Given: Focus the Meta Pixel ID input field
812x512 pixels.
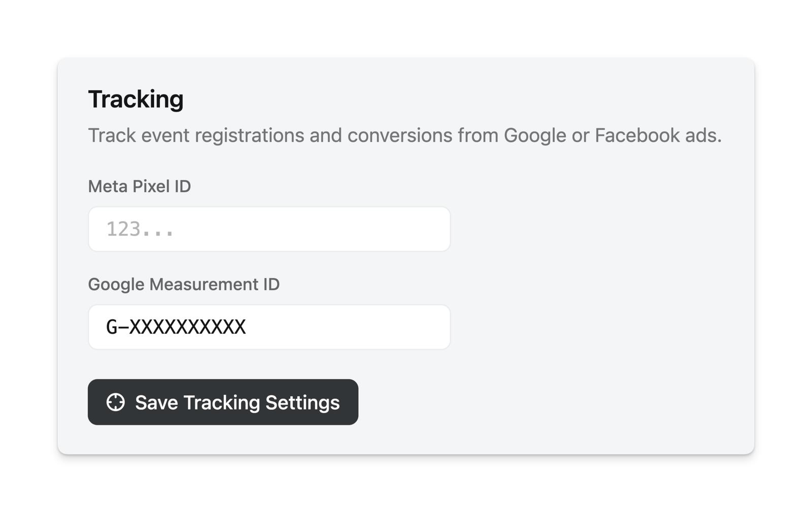Looking at the screenshot, I should click(269, 229).
